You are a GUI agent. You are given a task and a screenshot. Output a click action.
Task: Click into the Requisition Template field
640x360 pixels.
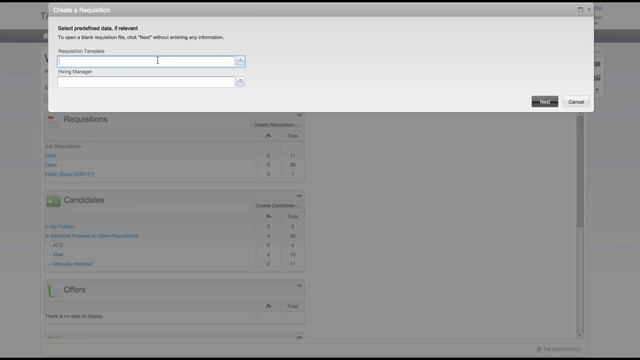pyautogui.click(x=146, y=62)
